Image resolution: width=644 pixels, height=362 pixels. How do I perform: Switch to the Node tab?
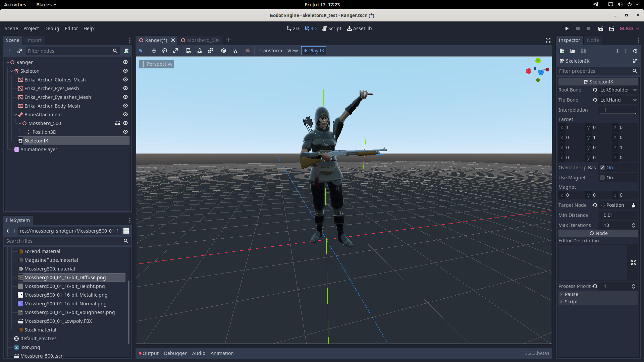click(593, 40)
